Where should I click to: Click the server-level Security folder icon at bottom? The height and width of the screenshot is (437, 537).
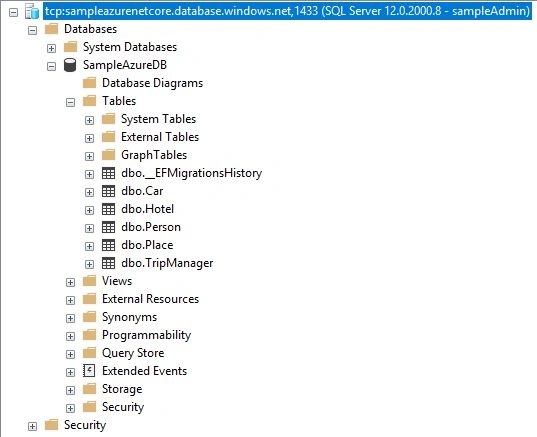[x=52, y=425]
